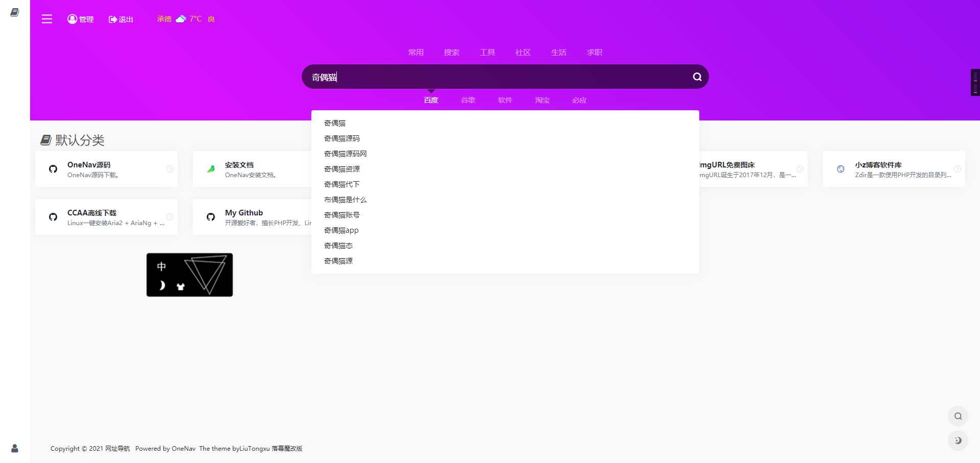The height and width of the screenshot is (463, 980).
Task: Open the CCAA离线下载 link title
Action: click(92, 212)
